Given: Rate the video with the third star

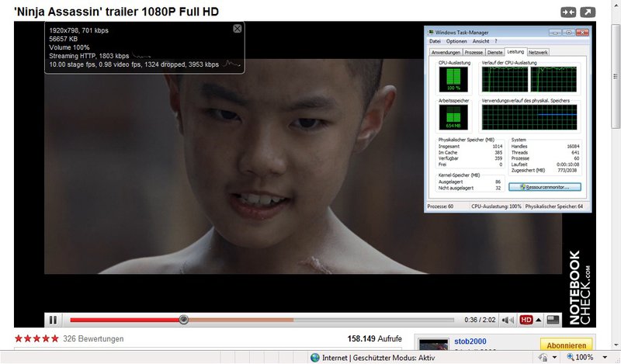Looking at the screenshot, I should (36, 338).
